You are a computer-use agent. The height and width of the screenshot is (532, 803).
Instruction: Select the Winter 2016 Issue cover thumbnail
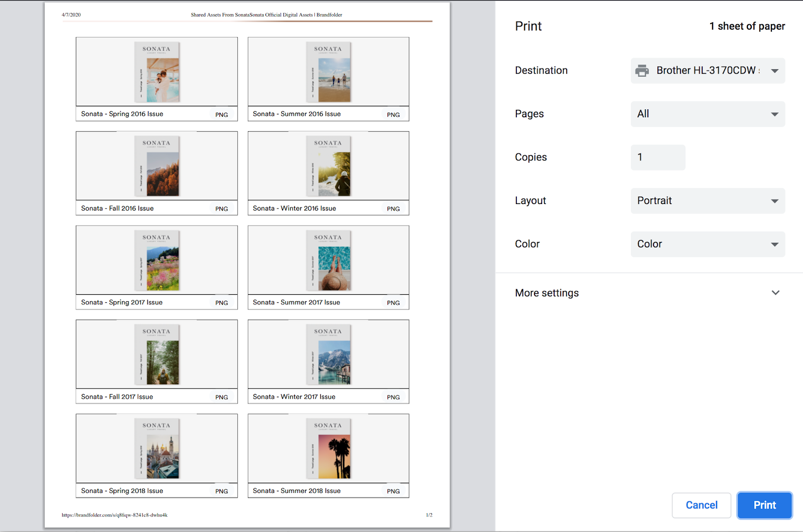329,166
